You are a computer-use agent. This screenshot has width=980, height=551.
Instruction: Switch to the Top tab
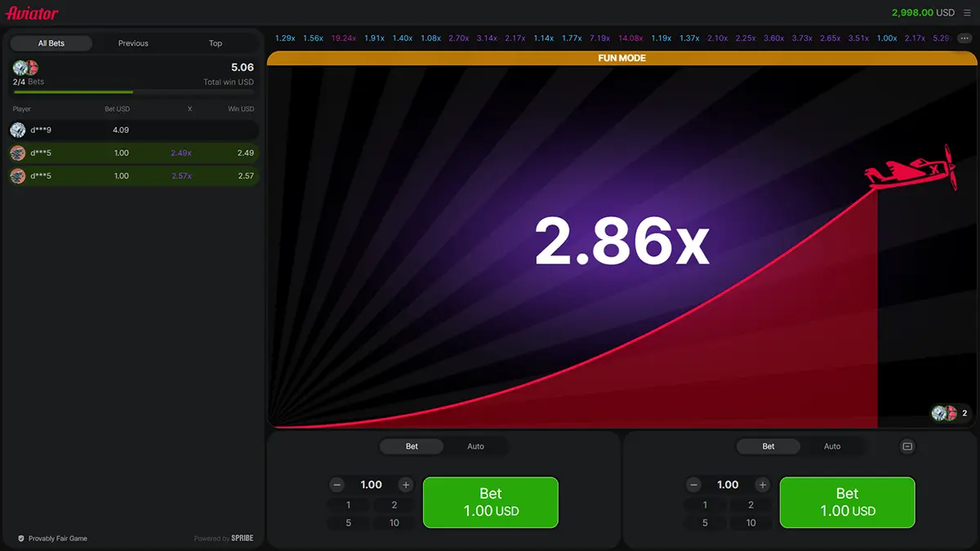216,43
